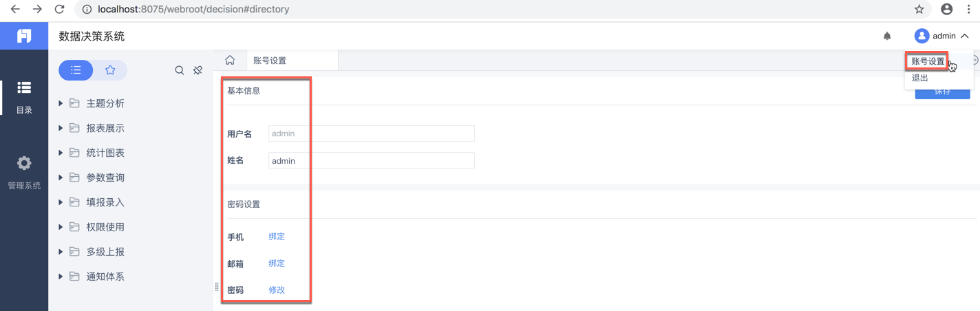The height and width of the screenshot is (311, 980).
Task: Switch to favorites star view toggle
Action: pos(110,70)
